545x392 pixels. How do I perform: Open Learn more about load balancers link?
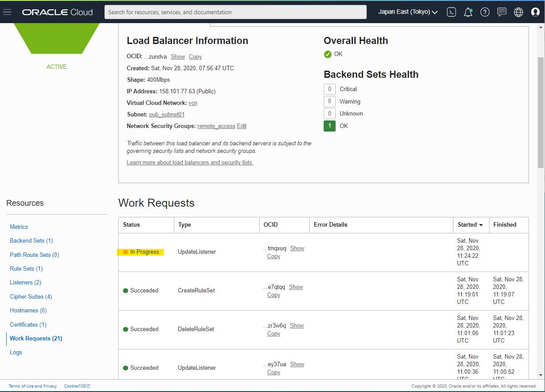pos(190,162)
